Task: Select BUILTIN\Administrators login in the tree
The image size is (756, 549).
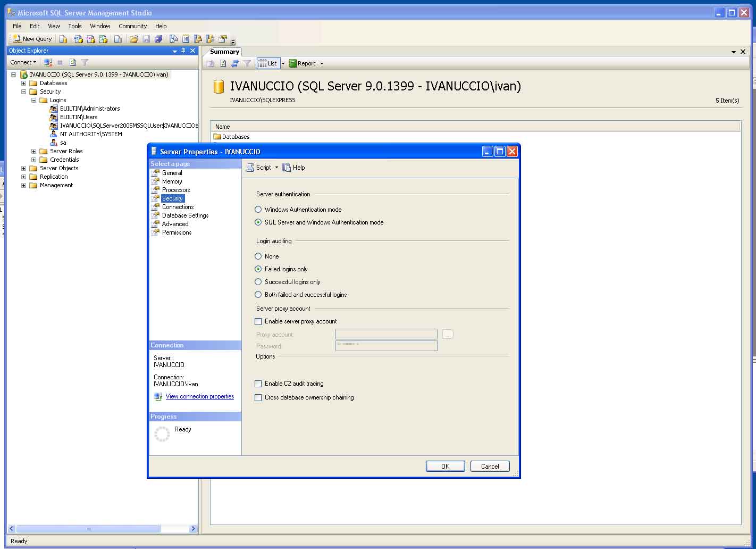Action: pos(90,109)
